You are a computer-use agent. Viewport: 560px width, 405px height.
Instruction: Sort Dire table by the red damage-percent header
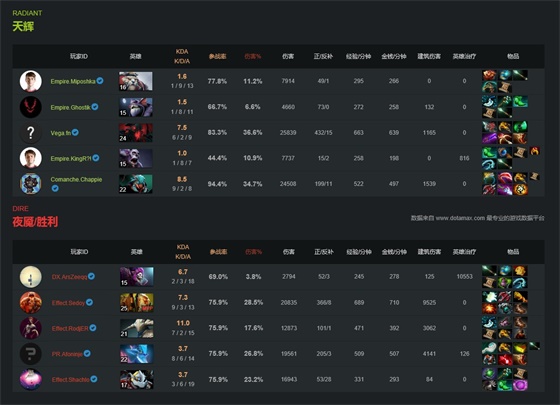(x=254, y=252)
